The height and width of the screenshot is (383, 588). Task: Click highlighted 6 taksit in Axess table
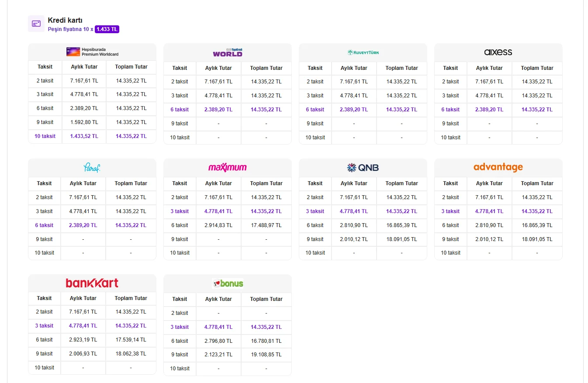pyautogui.click(x=450, y=110)
